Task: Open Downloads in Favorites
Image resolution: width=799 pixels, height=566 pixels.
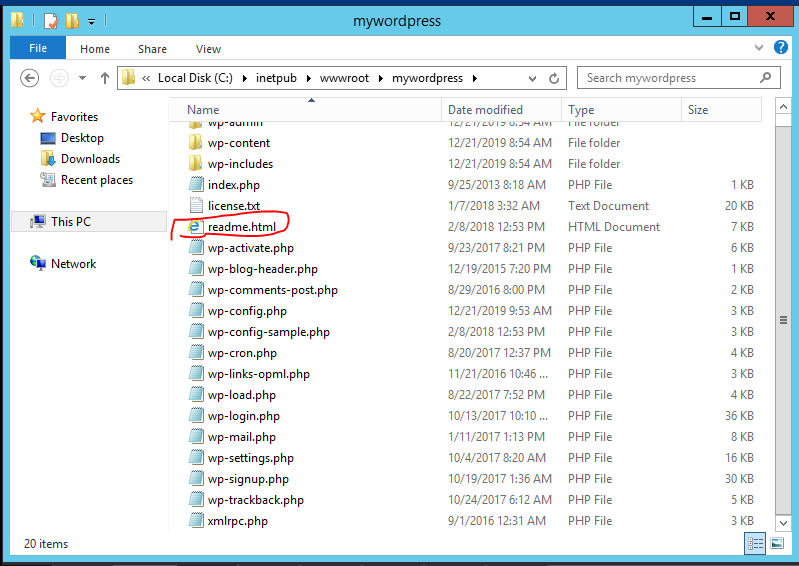Action: 90,159
